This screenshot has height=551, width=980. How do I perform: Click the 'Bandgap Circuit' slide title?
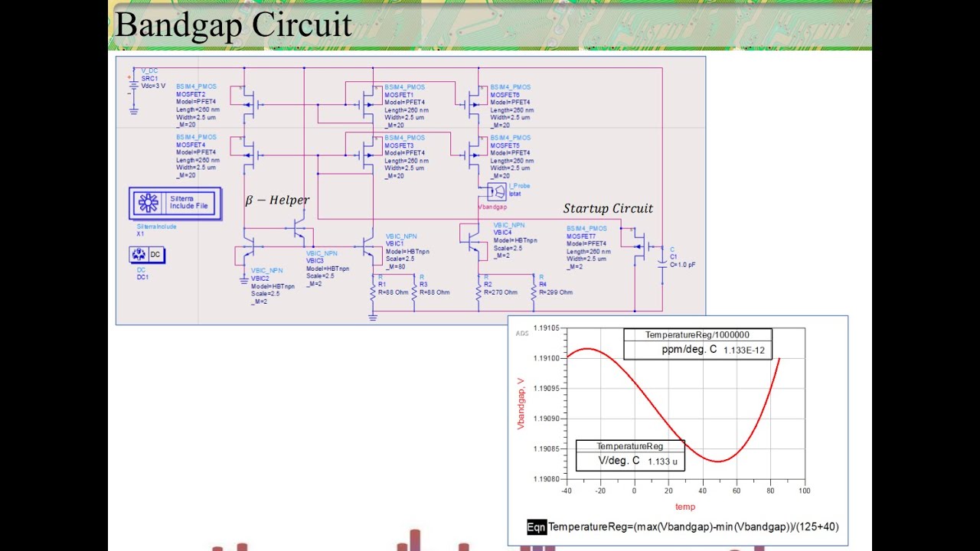[x=233, y=24]
